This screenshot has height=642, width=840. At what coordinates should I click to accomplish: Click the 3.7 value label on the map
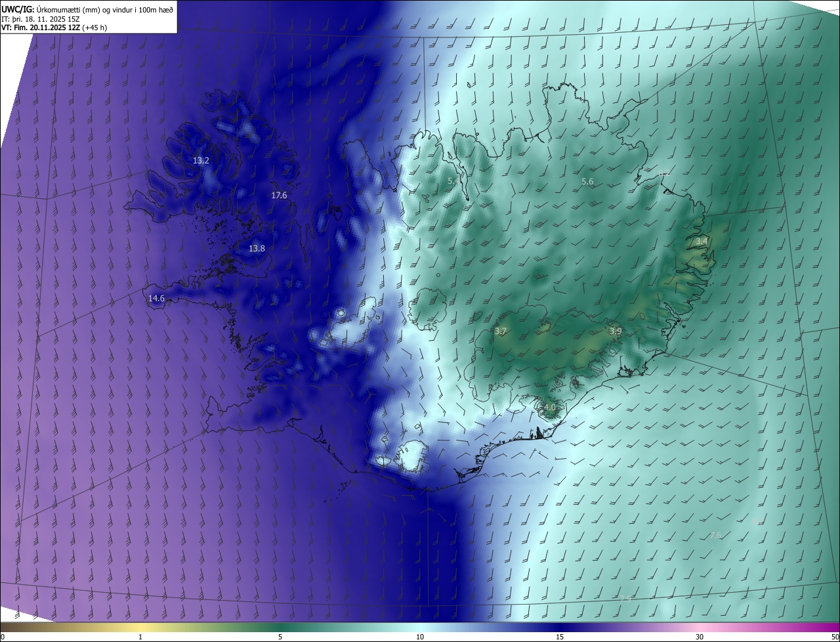(x=501, y=332)
